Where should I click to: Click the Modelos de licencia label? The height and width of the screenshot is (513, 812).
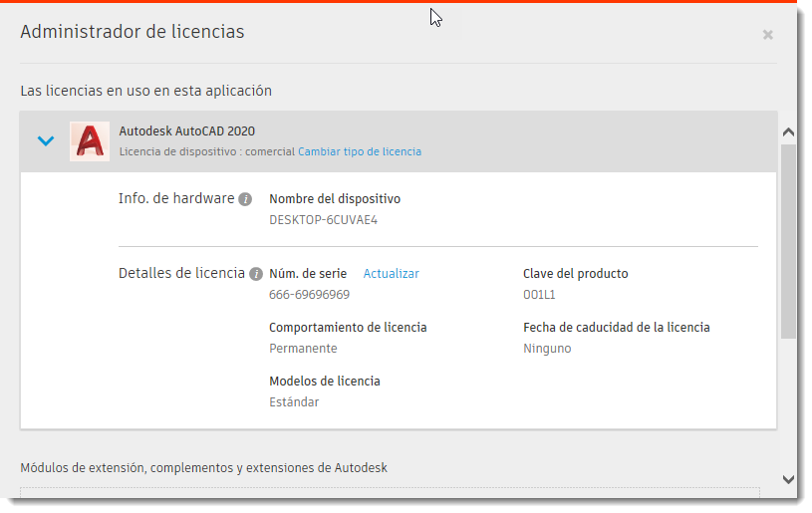325,382
